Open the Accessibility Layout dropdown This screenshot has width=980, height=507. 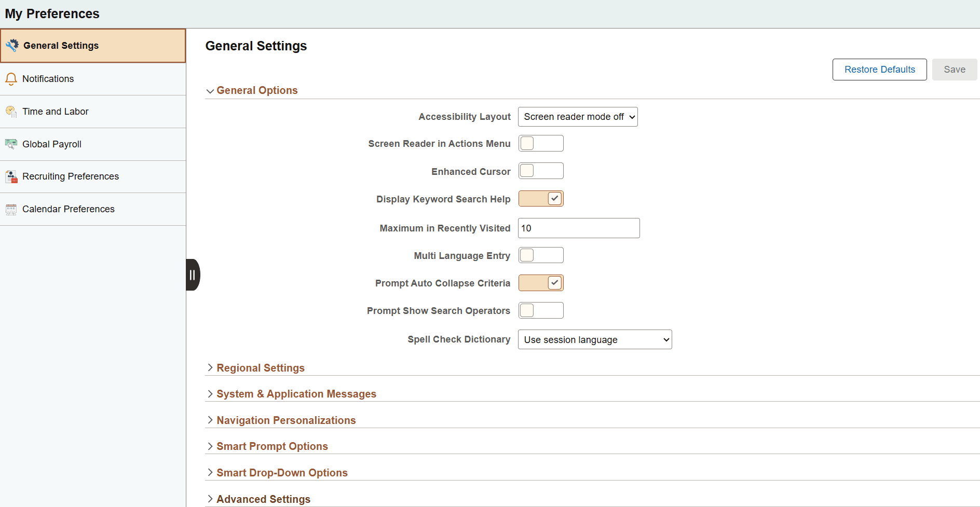(577, 117)
